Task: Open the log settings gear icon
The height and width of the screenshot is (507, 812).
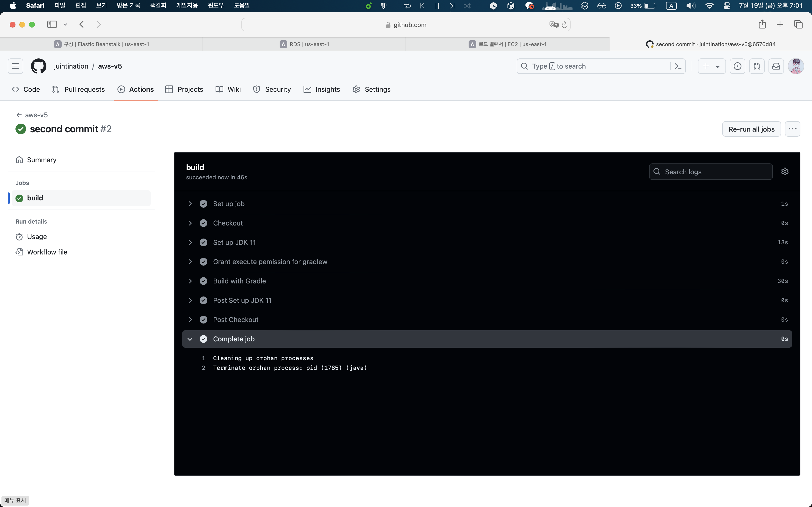Action: [784, 172]
